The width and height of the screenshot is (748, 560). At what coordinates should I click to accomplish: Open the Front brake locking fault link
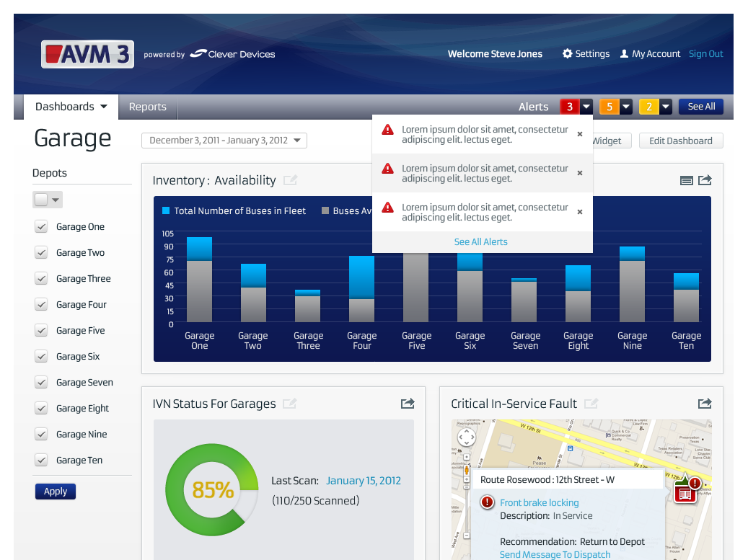coord(539,502)
